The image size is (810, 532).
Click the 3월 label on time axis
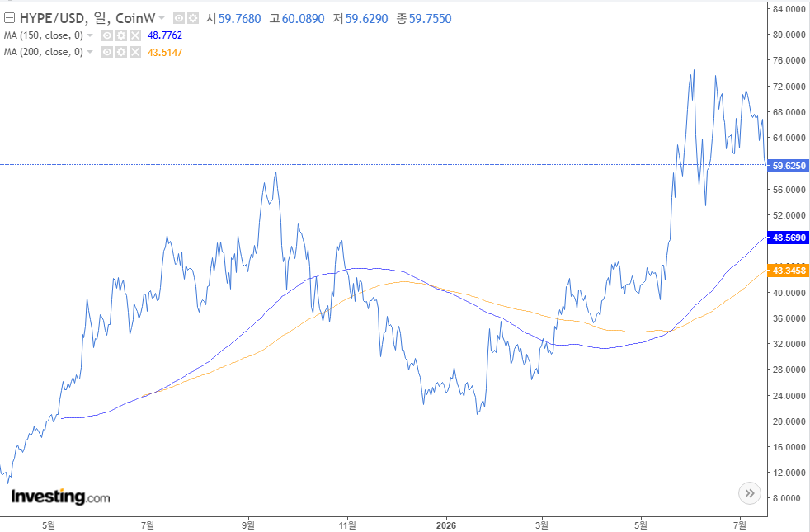(x=542, y=525)
